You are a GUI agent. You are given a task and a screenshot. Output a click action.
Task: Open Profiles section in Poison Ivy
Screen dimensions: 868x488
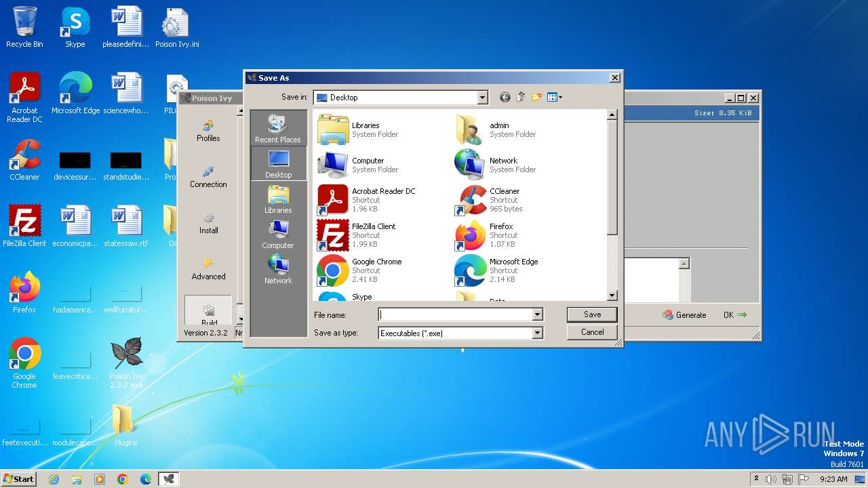pyautogui.click(x=208, y=130)
